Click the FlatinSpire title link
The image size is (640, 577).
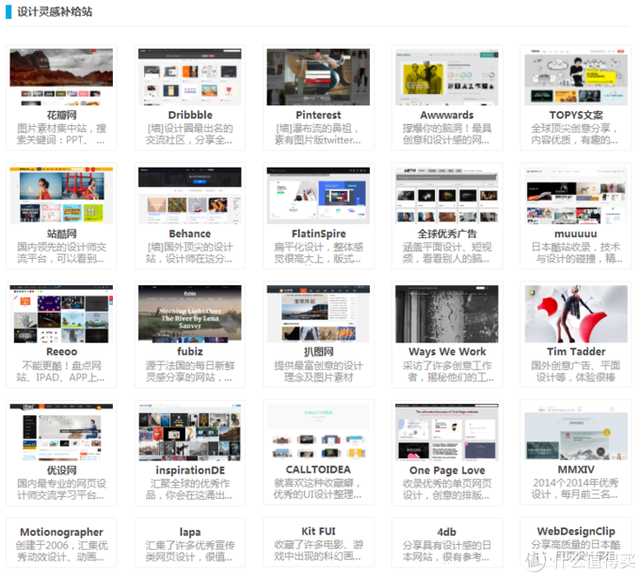pos(318,234)
